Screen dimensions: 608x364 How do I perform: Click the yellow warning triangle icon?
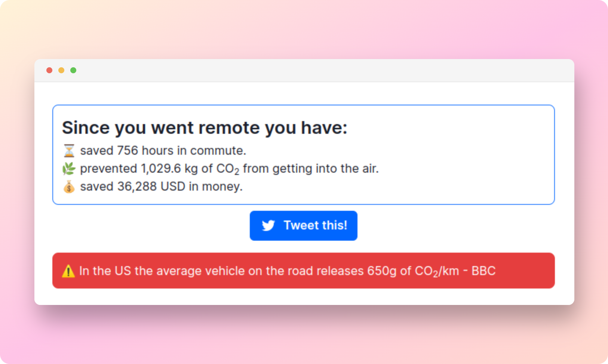68,271
